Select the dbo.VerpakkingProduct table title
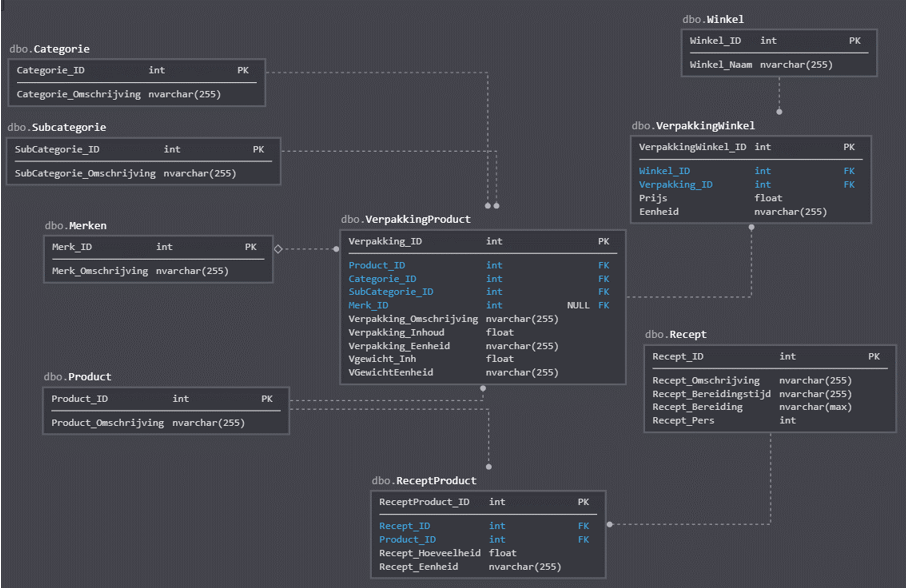906x588 pixels. tap(406, 219)
